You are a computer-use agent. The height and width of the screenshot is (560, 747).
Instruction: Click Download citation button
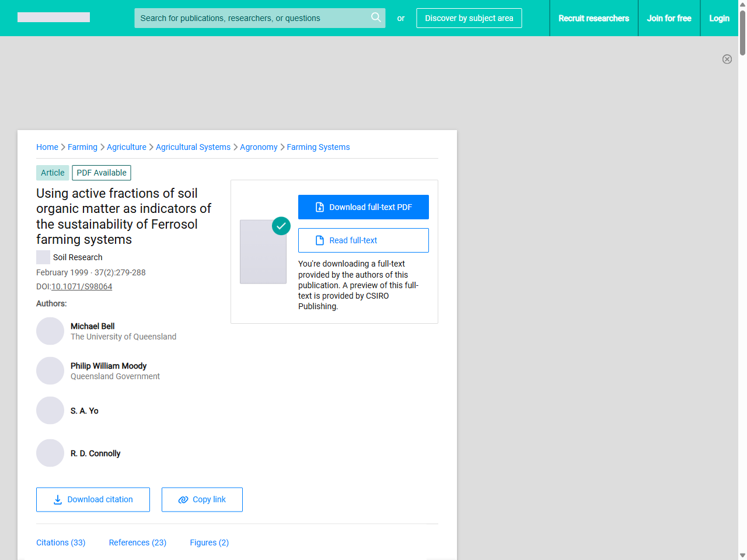[x=93, y=500]
